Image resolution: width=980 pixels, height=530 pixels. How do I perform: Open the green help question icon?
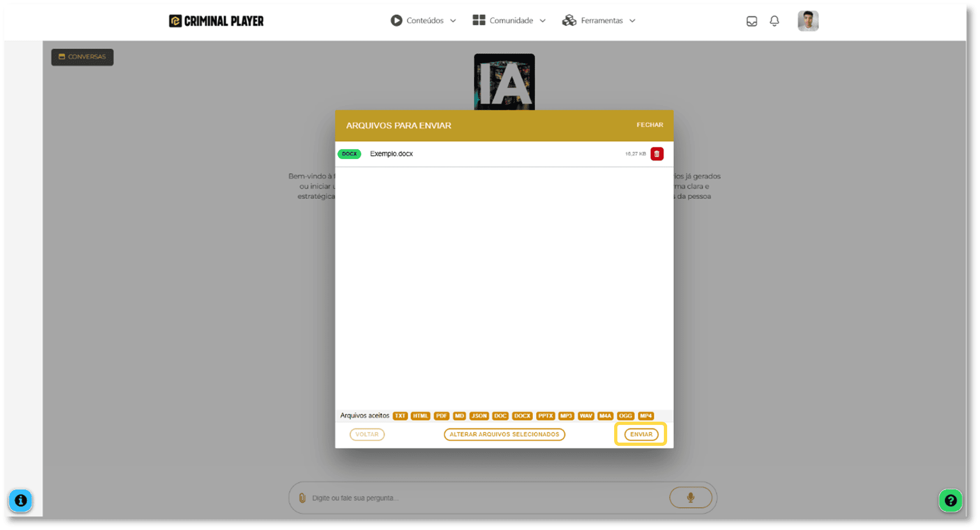[950, 501]
